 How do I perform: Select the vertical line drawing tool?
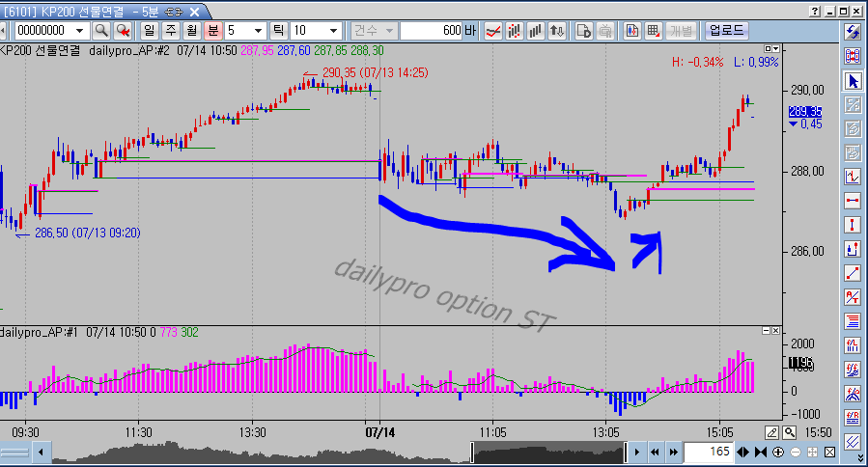pyautogui.click(x=853, y=225)
